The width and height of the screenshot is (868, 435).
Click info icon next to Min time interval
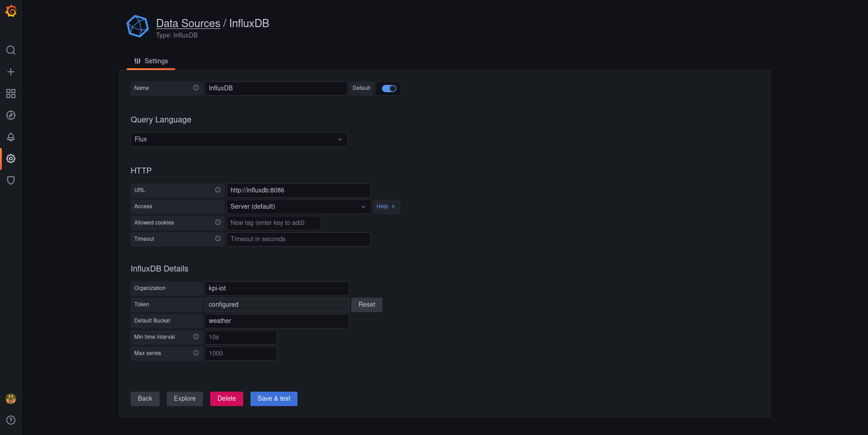coord(196,337)
